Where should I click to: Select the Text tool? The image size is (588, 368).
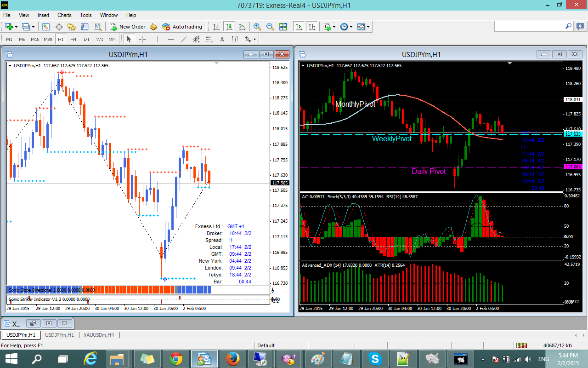pos(222,39)
